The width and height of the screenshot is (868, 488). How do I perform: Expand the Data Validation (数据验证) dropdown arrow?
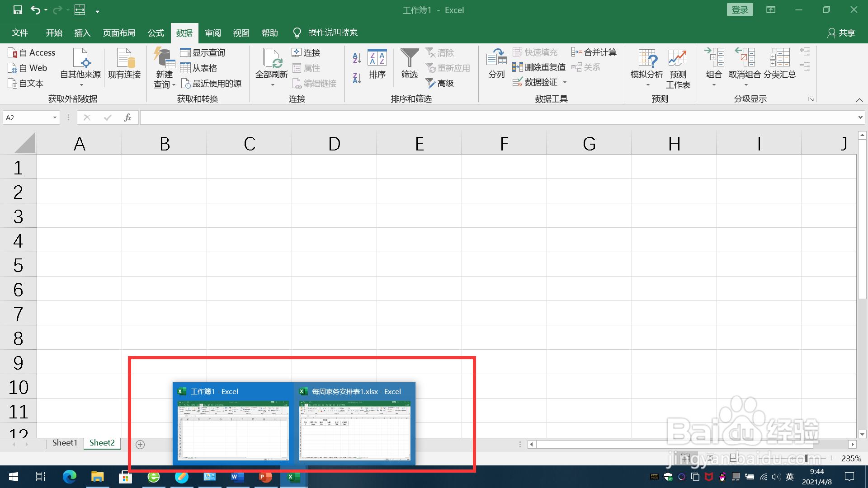coord(565,82)
